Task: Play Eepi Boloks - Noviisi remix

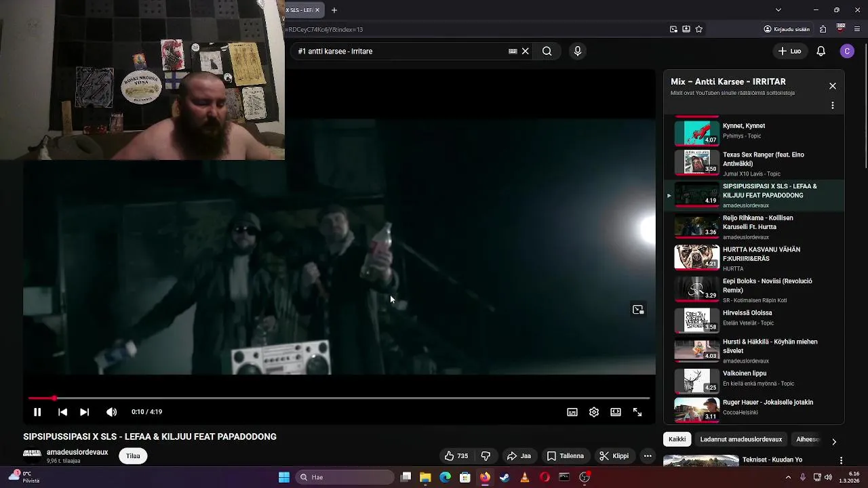Action: 753,289
